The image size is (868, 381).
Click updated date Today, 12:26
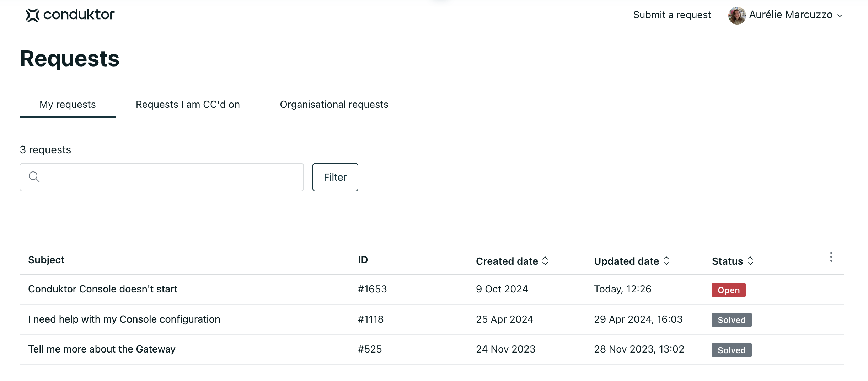click(623, 289)
